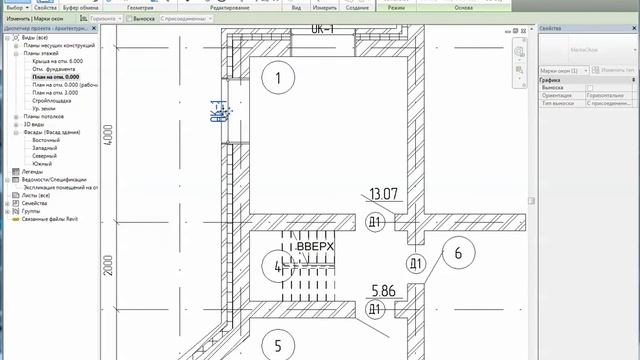Toggle Выноска checkbox in Свойства palette
640x360 pixels.
tap(589, 88)
